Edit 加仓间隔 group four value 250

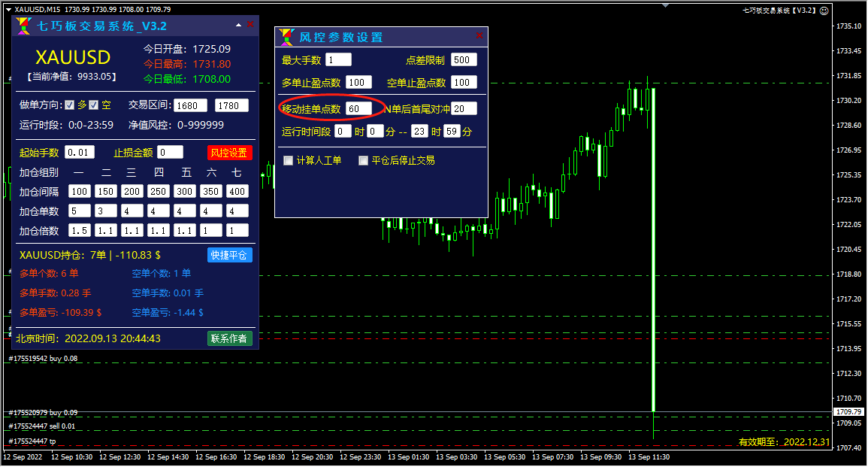tap(159, 192)
